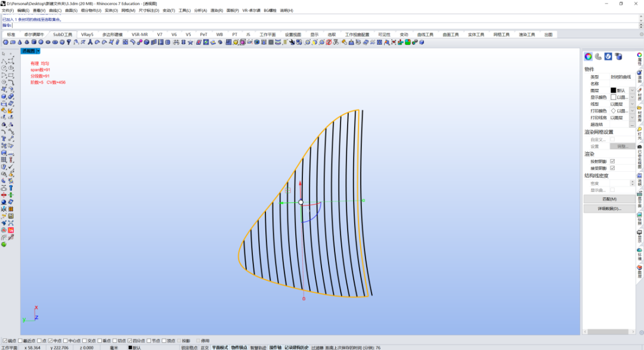This screenshot has width=644, height=350.
Task: Select the SubD cylinder tool icon
Action: (x=33, y=42)
